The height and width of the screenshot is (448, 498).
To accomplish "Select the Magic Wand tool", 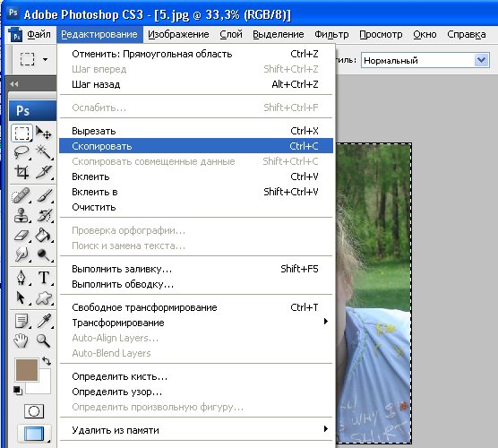I will tap(44, 152).
